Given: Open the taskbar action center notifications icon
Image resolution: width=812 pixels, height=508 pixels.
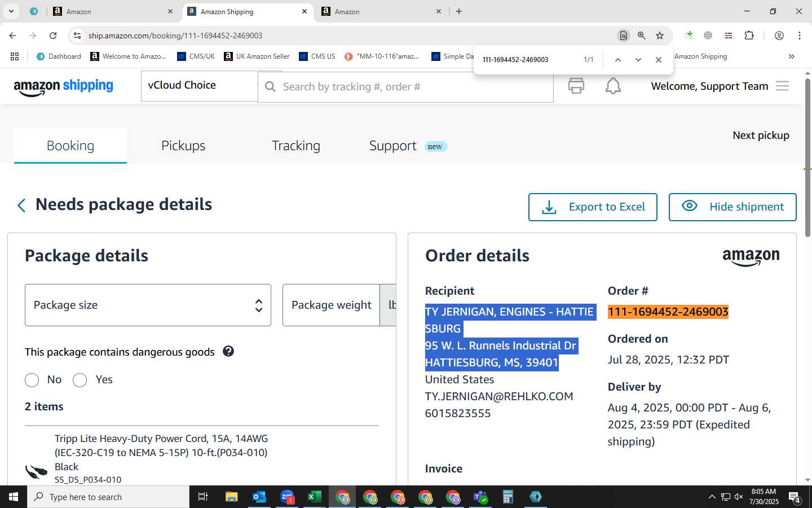Looking at the screenshot, I should (795, 497).
